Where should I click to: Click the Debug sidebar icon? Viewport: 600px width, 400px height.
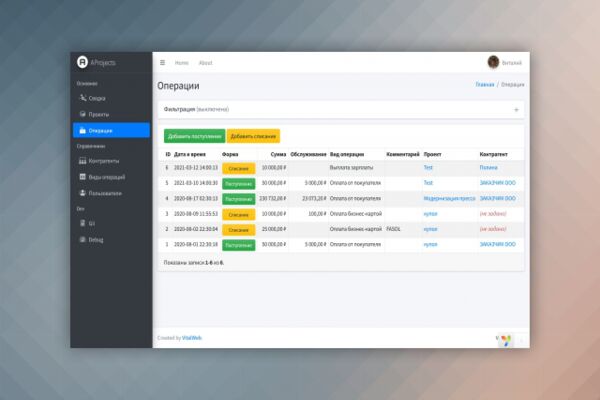coord(83,240)
